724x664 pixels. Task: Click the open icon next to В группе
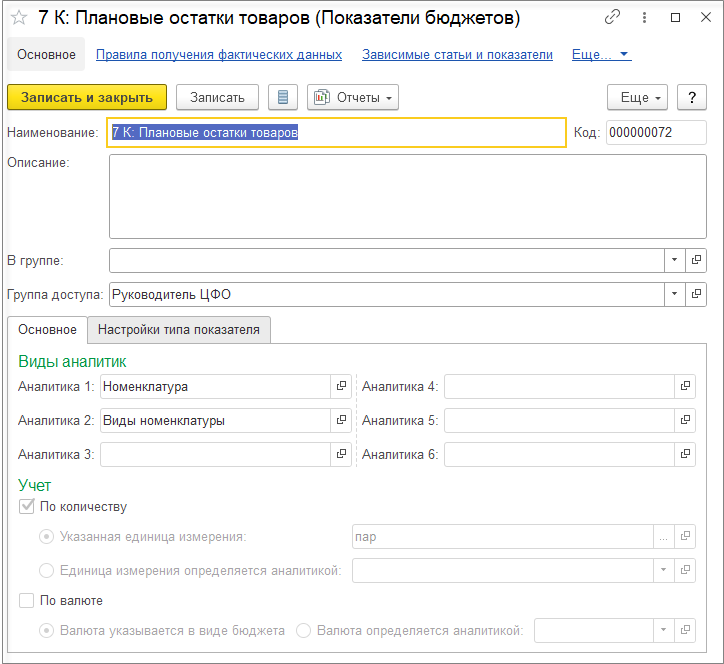click(696, 260)
